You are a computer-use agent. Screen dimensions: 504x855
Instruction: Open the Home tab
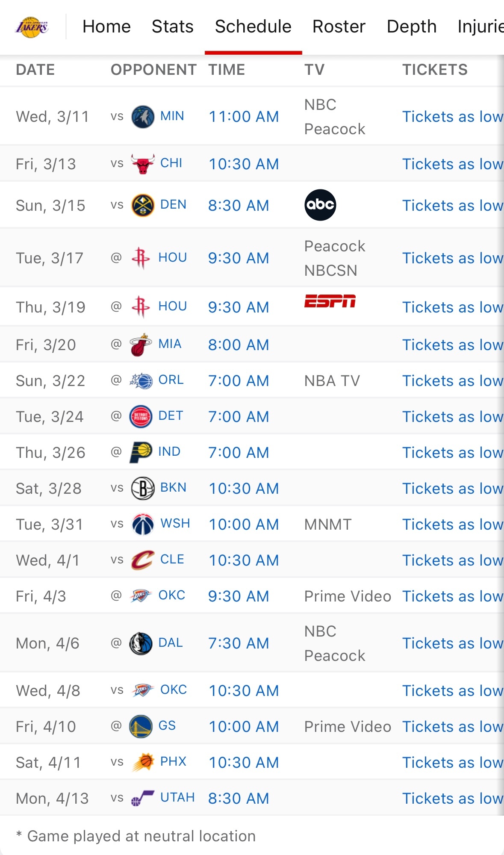click(106, 27)
